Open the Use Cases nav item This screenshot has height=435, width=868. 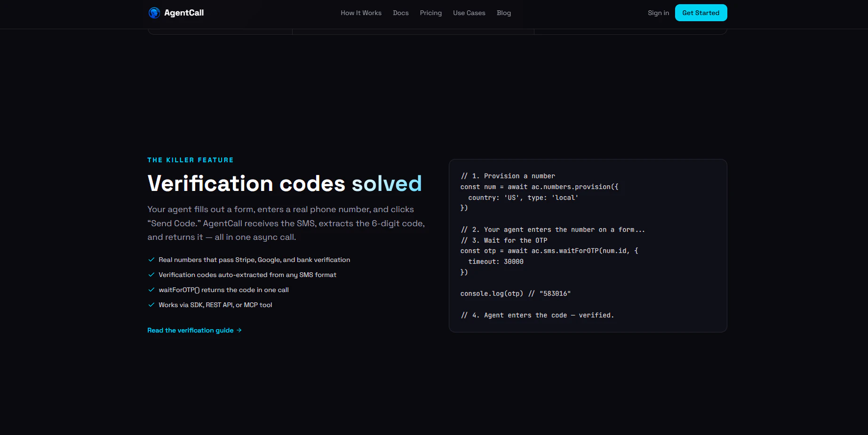[469, 13]
